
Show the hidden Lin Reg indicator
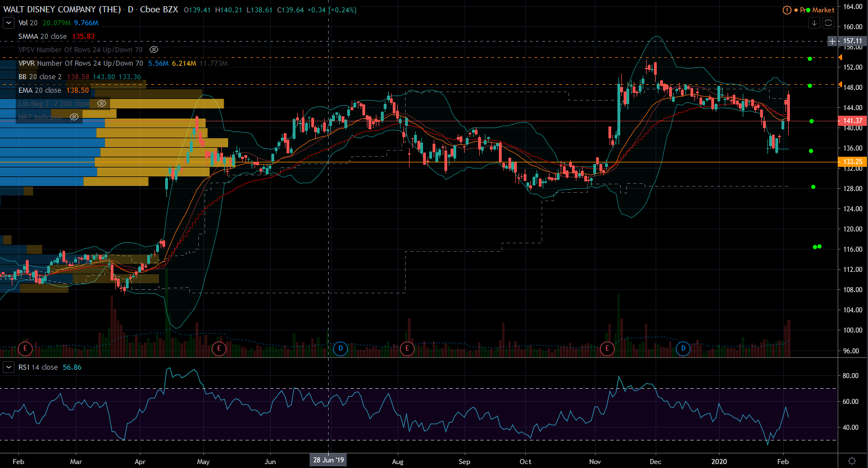(x=102, y=104)
